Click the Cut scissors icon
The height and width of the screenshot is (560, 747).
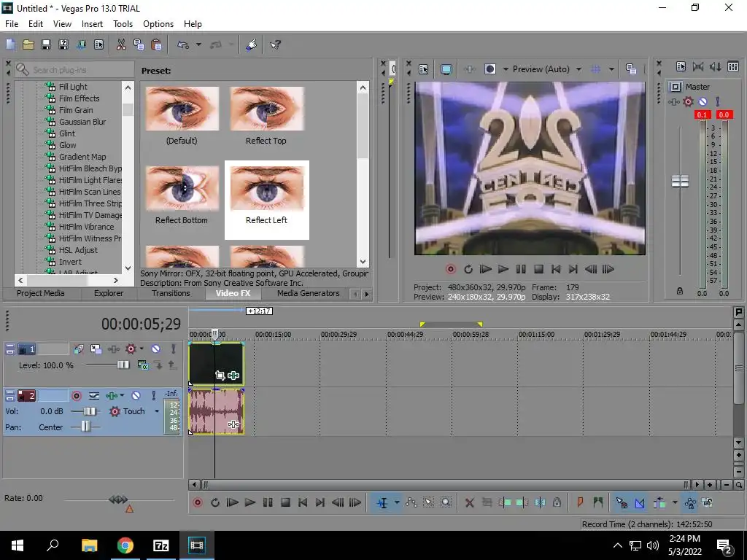(x=121, y=44)
